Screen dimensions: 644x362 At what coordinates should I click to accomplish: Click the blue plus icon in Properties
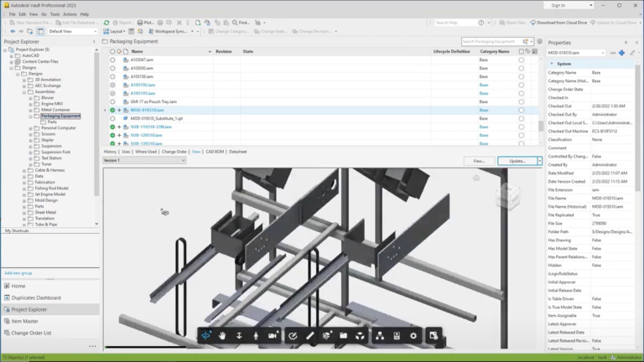pyautogui.click(x=622, y=53)
